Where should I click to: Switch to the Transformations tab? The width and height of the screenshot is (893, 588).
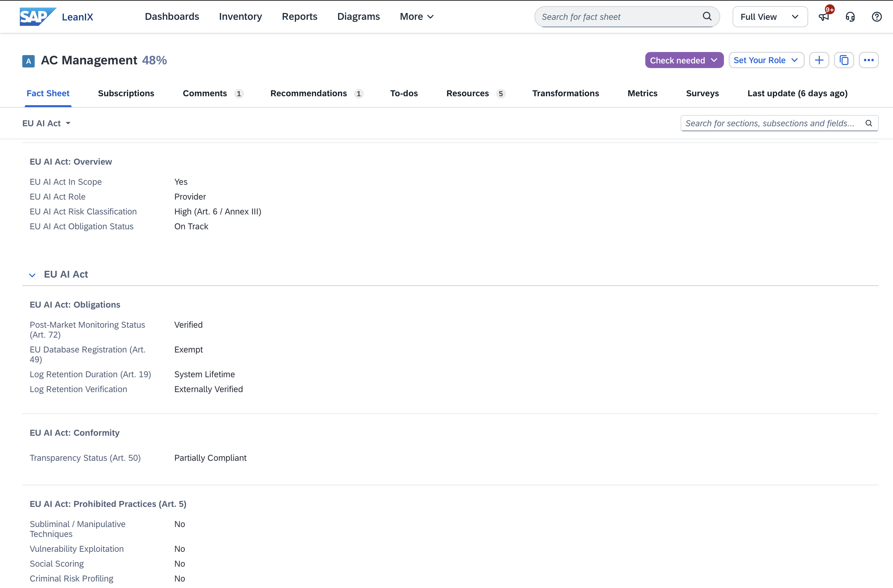click(x=565, y=93)
